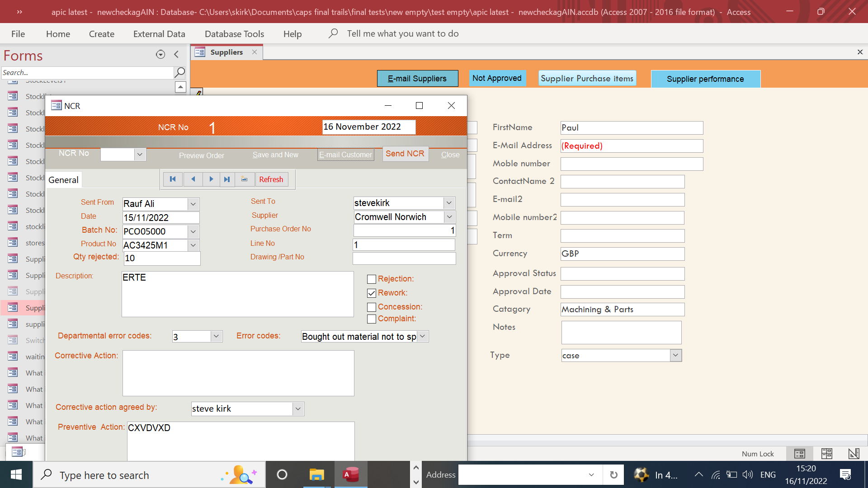This screenshot has width=868, height=488.
Task: Open Access from the Windows taskbar
Action: [x=351, y=474]
